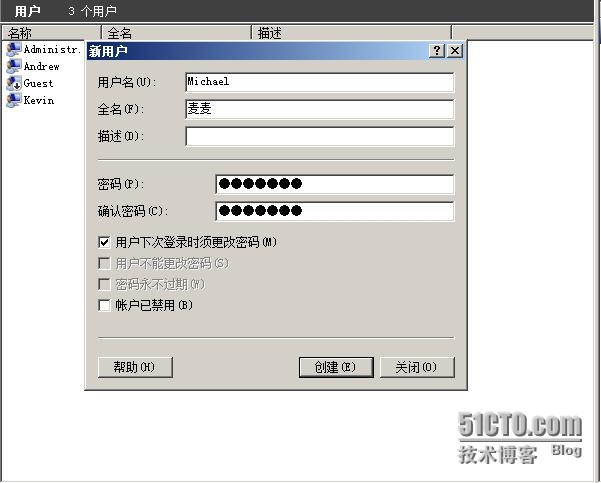Click the 创建 button
Screen dimensions: 601x483
point(336,368)
